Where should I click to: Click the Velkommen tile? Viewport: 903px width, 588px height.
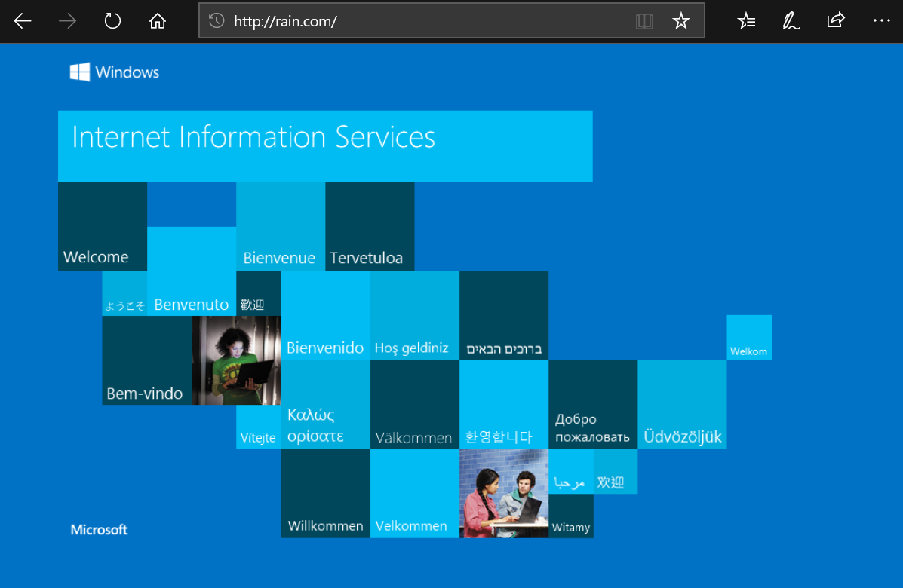coord(415,494)
